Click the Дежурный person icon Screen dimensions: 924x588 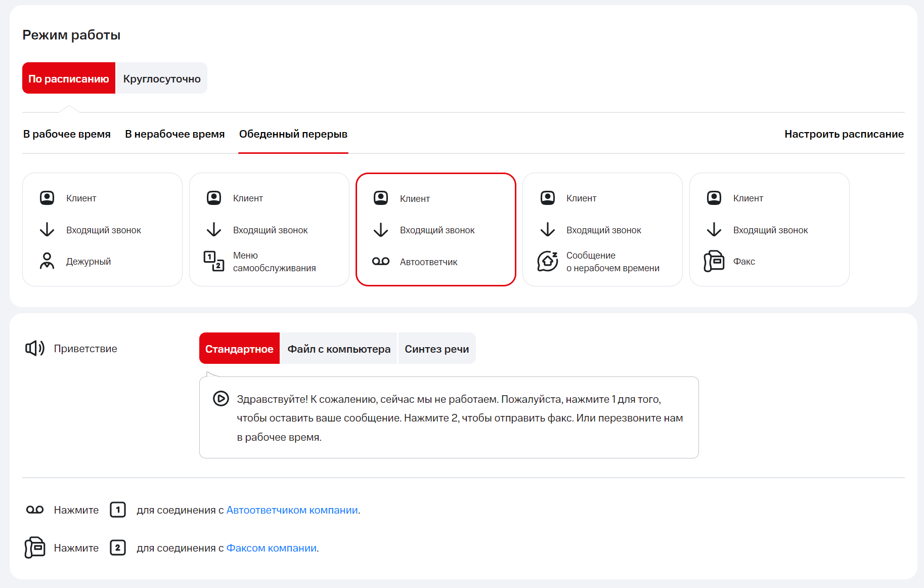coord(47,261)
